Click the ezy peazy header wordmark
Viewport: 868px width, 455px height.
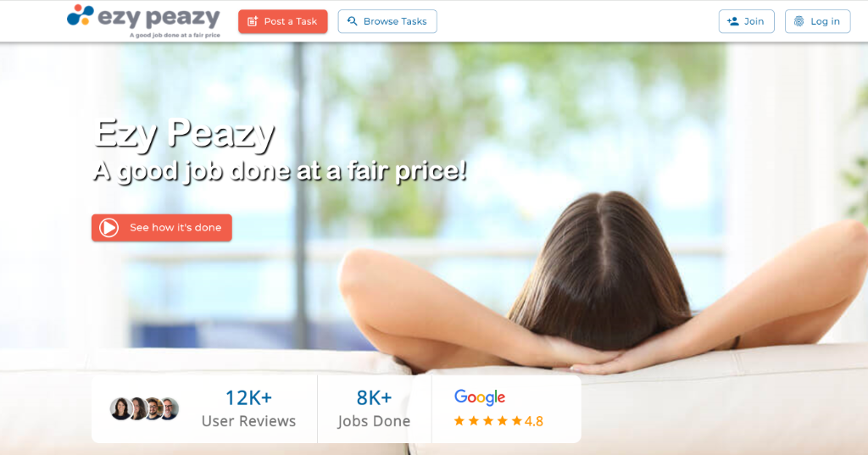159,18
